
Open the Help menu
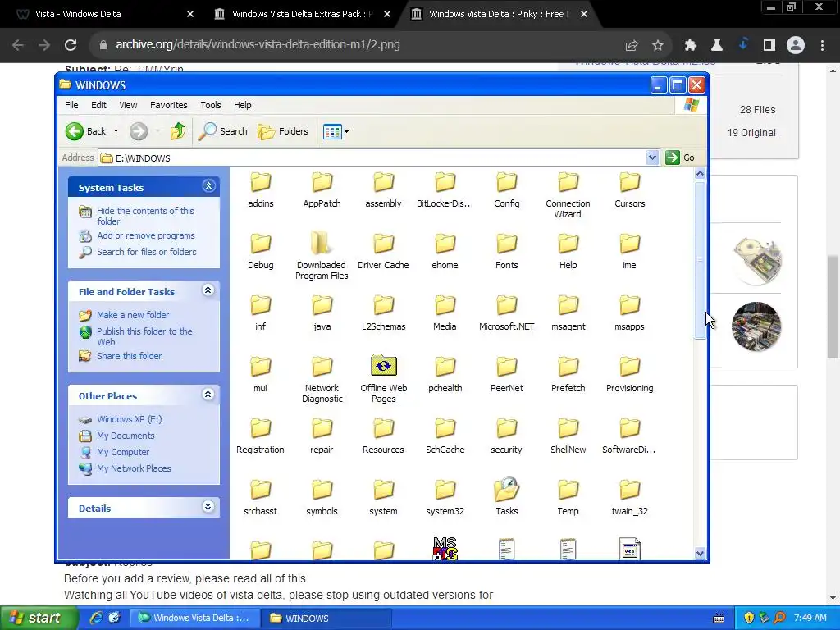pos(242,105)
